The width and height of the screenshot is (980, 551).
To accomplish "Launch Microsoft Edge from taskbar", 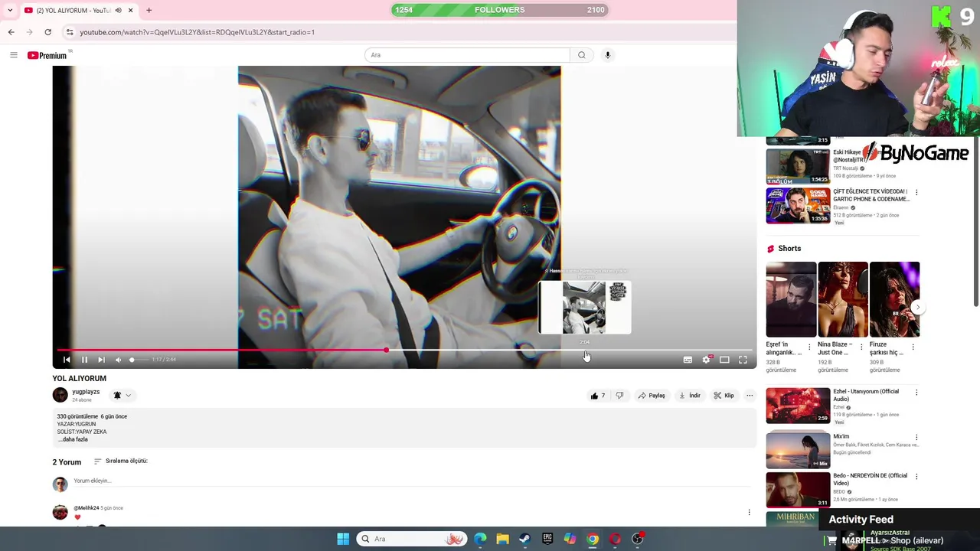I will click(480, 539).
